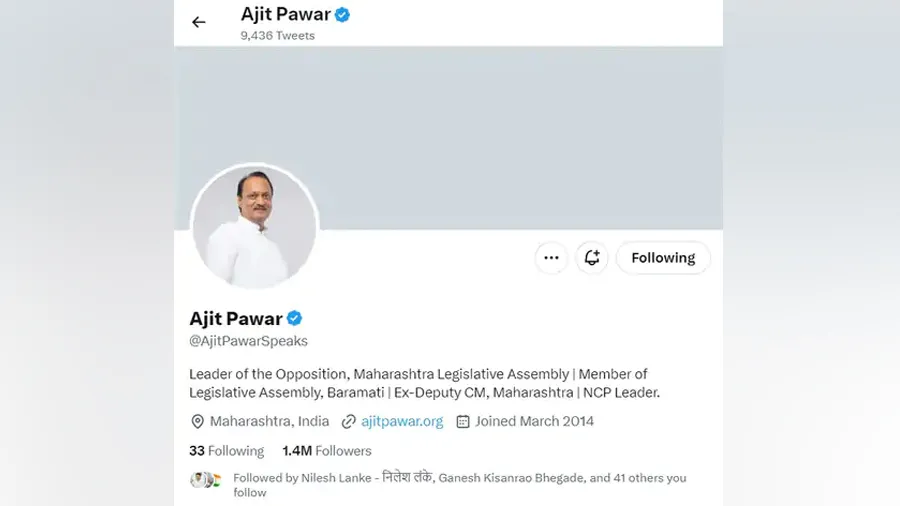This screenshot has height=506, width=900.
Task: Click verified badge next to profile name
Action: (x=294, y=318)
